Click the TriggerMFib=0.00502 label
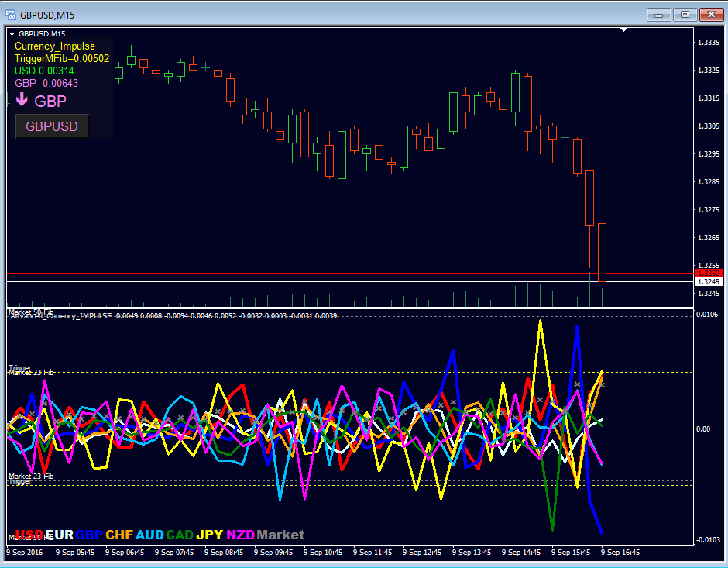The width and height of the screenshot is (728, 568). point(62,58)
